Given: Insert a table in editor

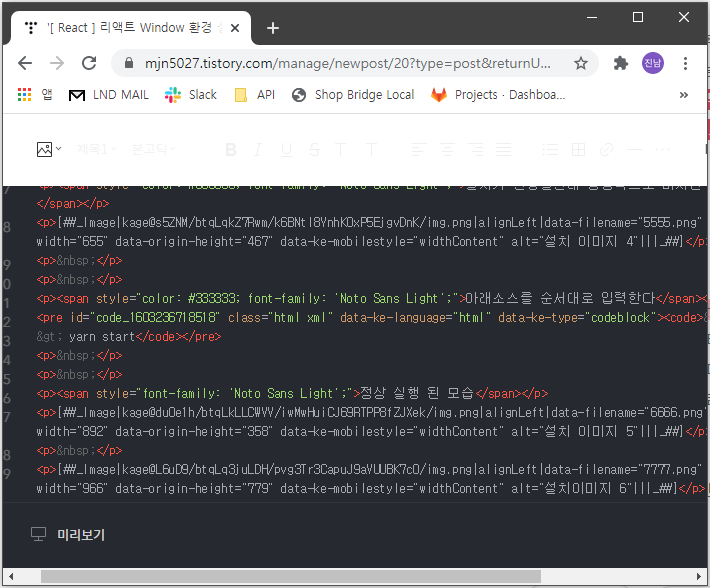Looking at the screenshot, I should pyautogui.click(x=578, y=149).
